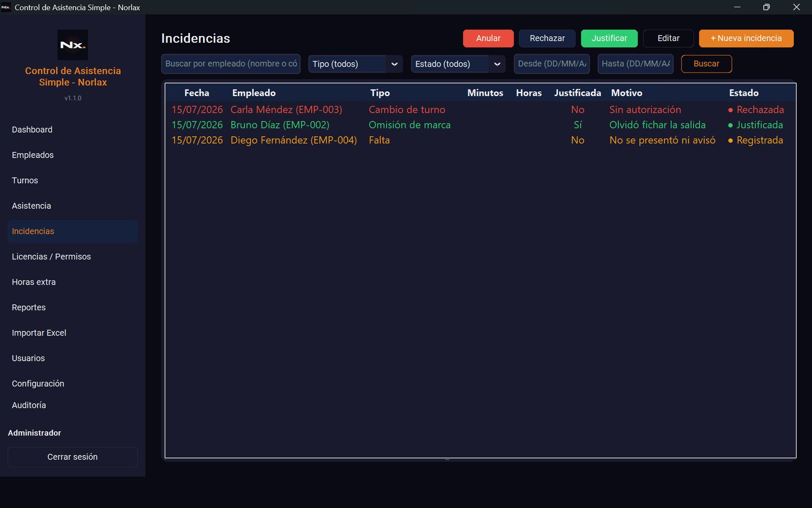Click the green Justificar button
This screenshot has height=508, width=812.
click(x=609, y=39)
